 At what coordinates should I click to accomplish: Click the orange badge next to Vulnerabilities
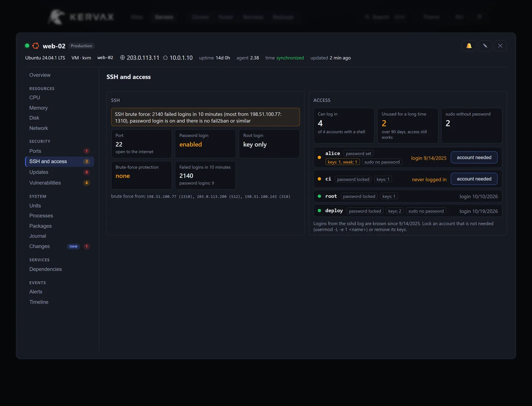(86, 183)
